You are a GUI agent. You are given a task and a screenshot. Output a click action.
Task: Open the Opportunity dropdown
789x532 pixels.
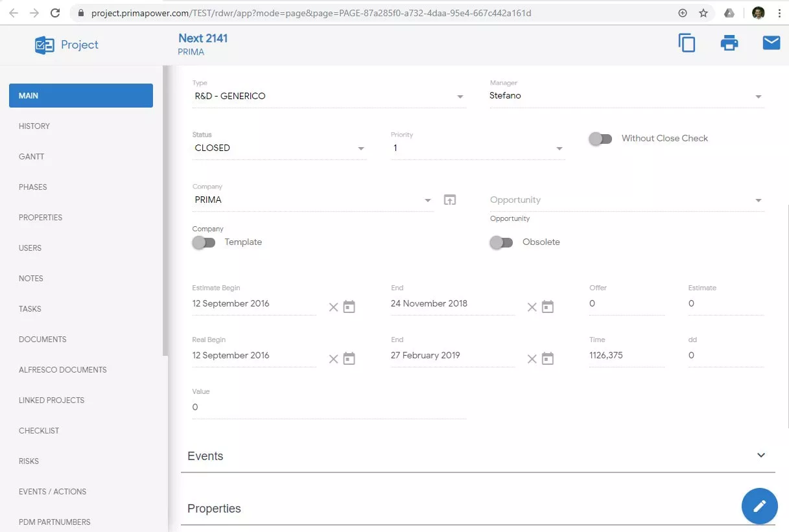[627, 200]
